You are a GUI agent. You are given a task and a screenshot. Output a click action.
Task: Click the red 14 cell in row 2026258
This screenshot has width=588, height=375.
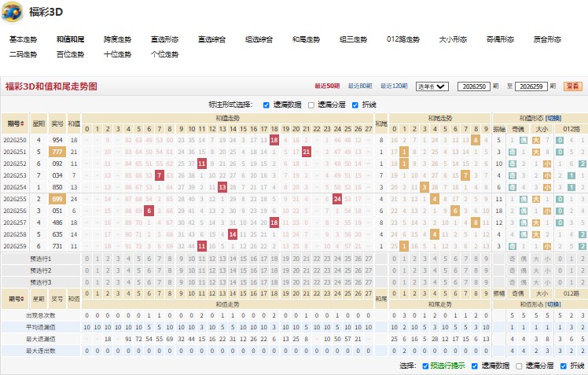tap(233, 234)
